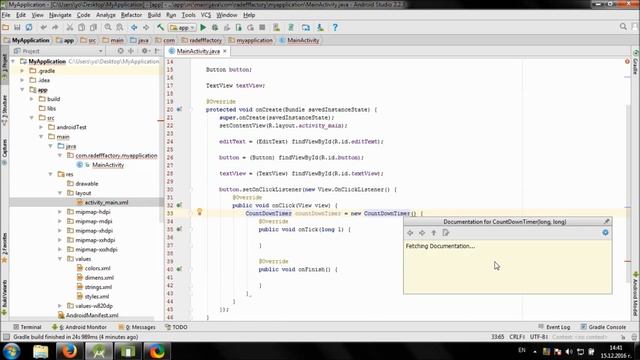Click Edit Source icon in documentation popup
Screen dimensions: 640x360
(446, 233)
